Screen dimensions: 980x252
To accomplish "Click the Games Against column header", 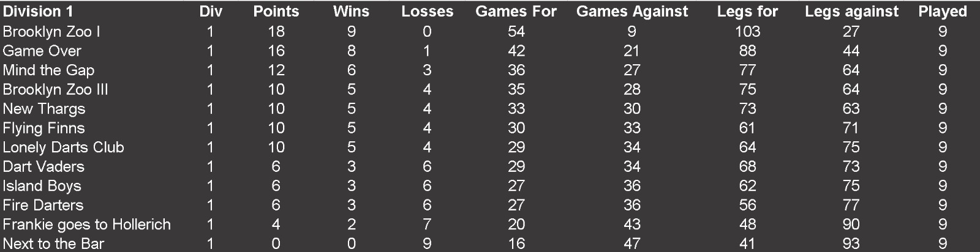I will pyautogui.click(x=632, y=12).
